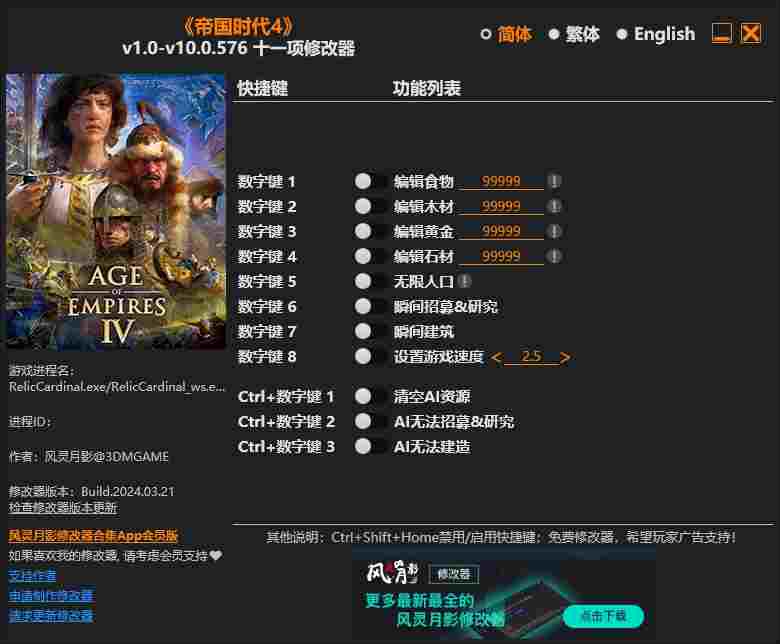Click the 作者: 风灵月影@3DMGAME text
This screenshot has width=780, height=644.
pos(89,457)
